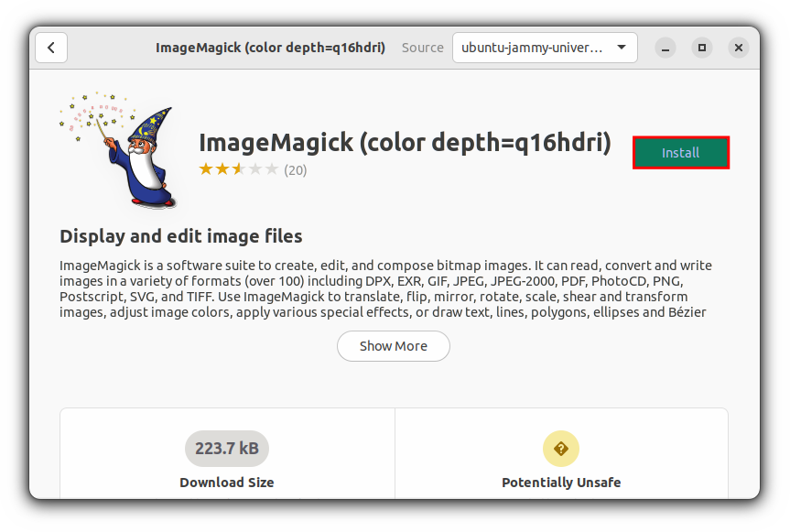Click the ImageMagick wizard logo
Image resolution: width=790 pixels, height=532 pixels.
click(119, 150)
